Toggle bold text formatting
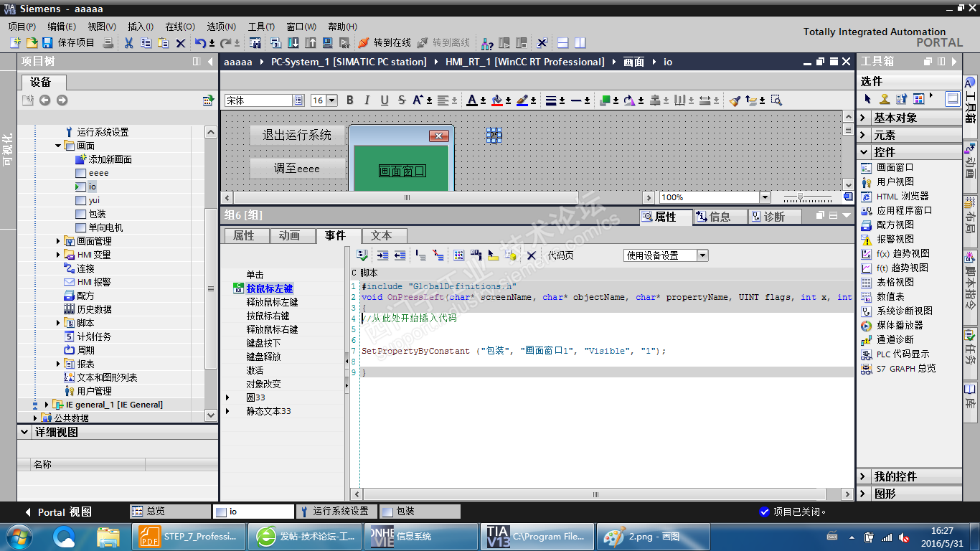The height and width of the screenshot is (551, 980). click(x=350, y=100)
